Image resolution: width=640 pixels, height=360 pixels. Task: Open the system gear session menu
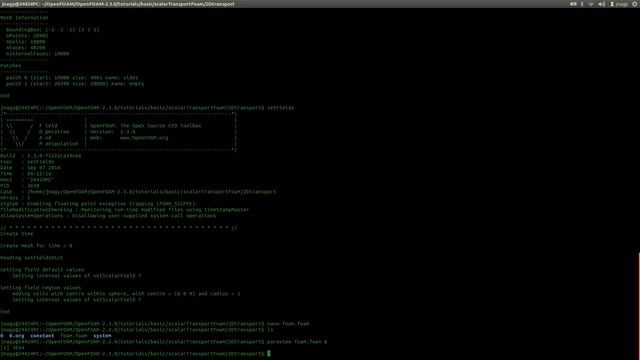(x=635, y=4)
